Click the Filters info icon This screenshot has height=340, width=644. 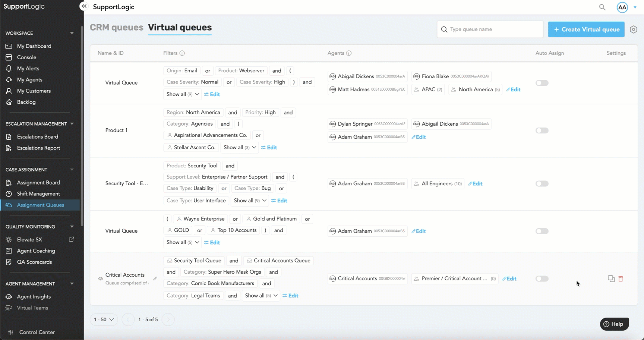(x=182, y=53)
